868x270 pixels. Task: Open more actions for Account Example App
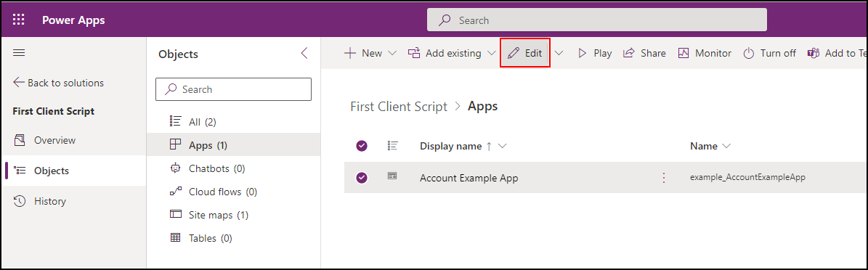tap(664, 178)
